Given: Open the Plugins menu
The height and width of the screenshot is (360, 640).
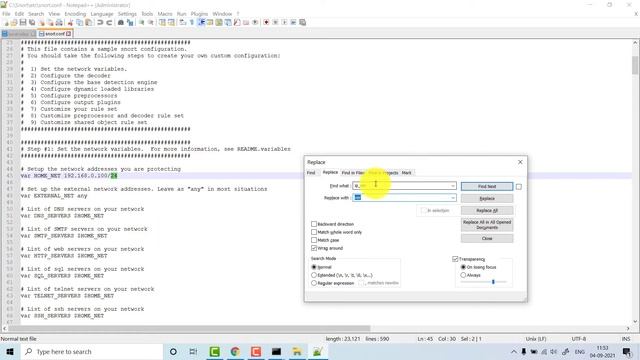Looking at the screenshot, I should tap(199, 14).
